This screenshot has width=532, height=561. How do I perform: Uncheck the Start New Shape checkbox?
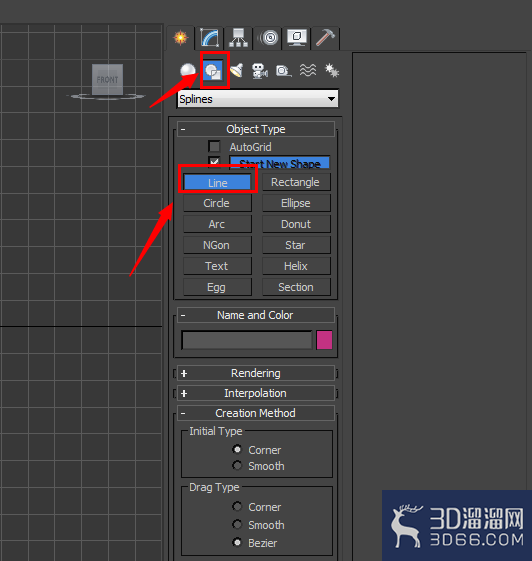(214, 162)
